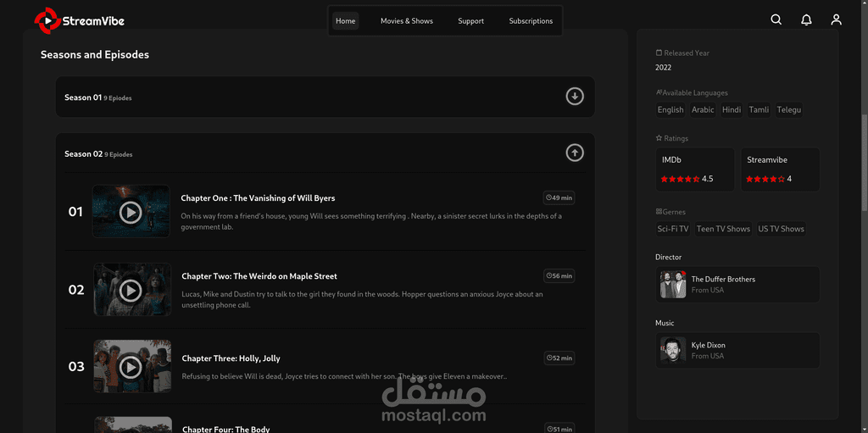Click the Available Languages icon

point(659,92)
